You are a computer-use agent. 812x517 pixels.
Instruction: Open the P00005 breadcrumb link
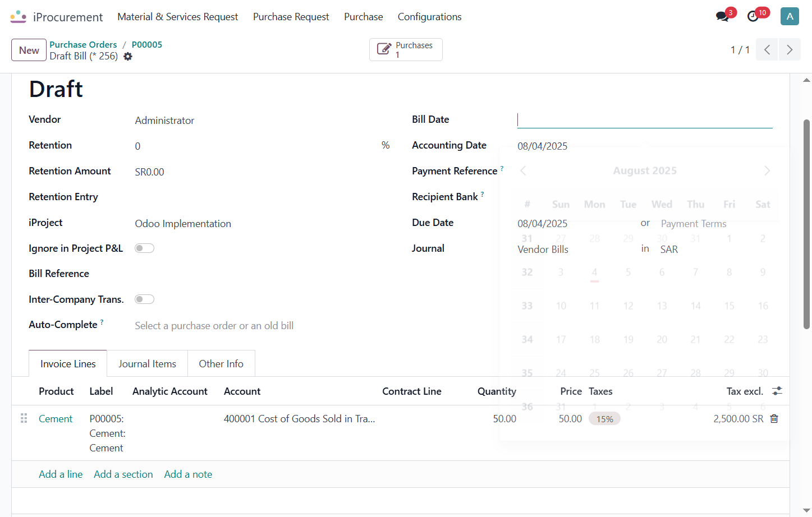point(147,44)
